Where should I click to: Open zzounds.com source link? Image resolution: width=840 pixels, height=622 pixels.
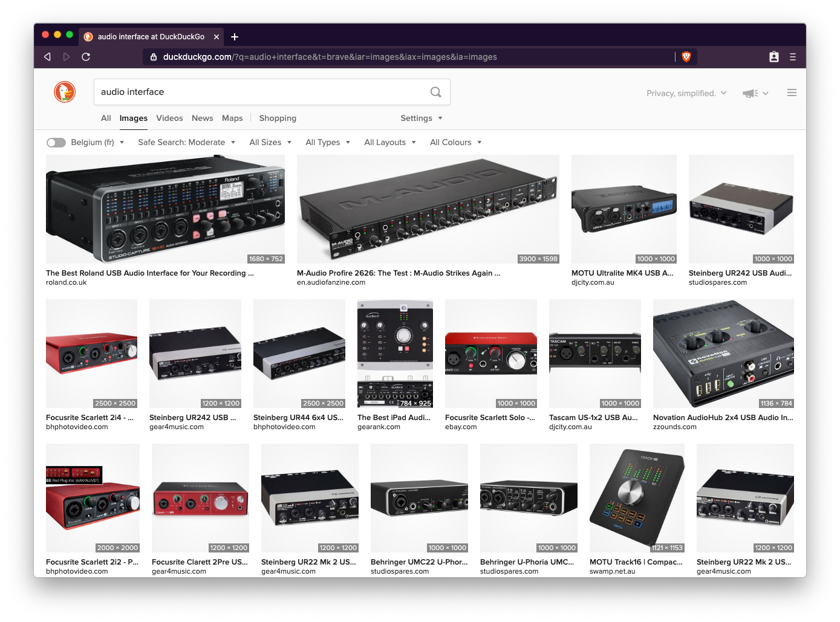click(675, 427)
